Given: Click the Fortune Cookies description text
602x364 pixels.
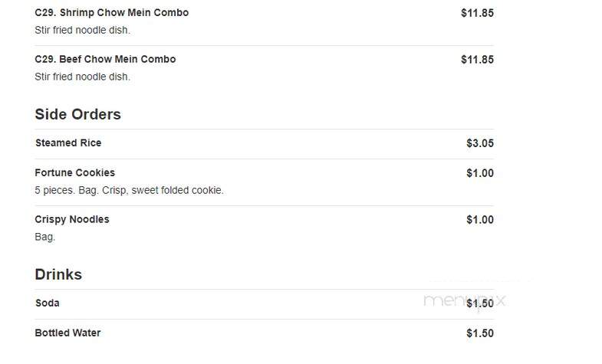Looking at the screenshot, I should 129,190.
